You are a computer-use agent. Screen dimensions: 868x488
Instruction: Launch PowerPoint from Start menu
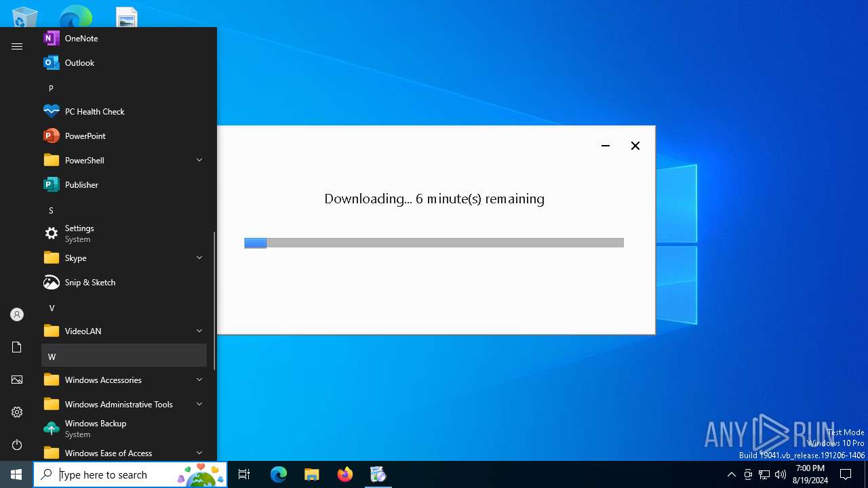(x=124, y=136)
